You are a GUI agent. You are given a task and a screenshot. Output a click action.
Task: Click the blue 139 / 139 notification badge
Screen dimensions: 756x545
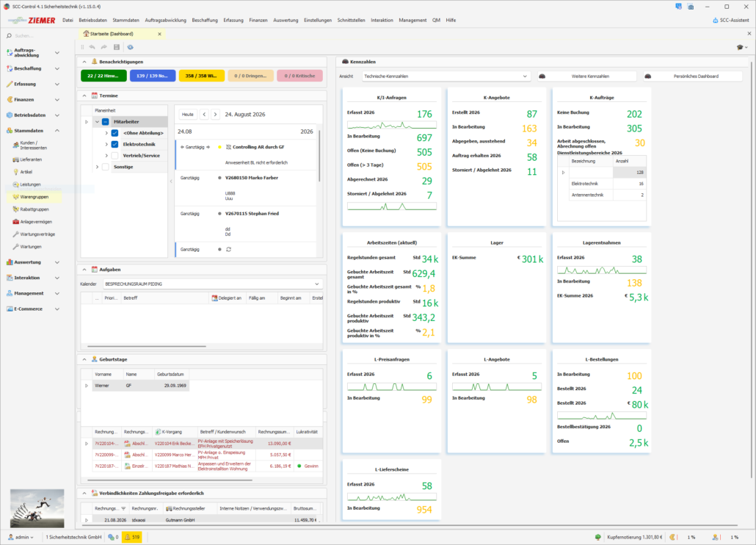(x=153, y=76)
